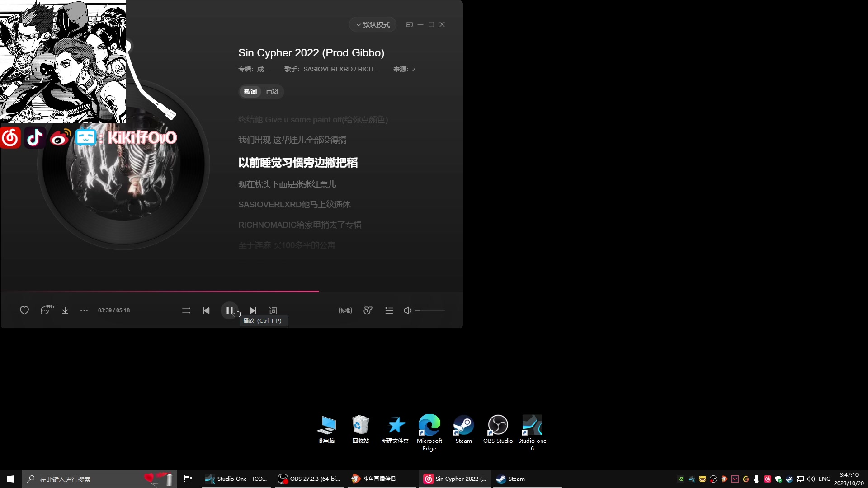
Task: Open the network tray icon
Action: coord(800,479)
